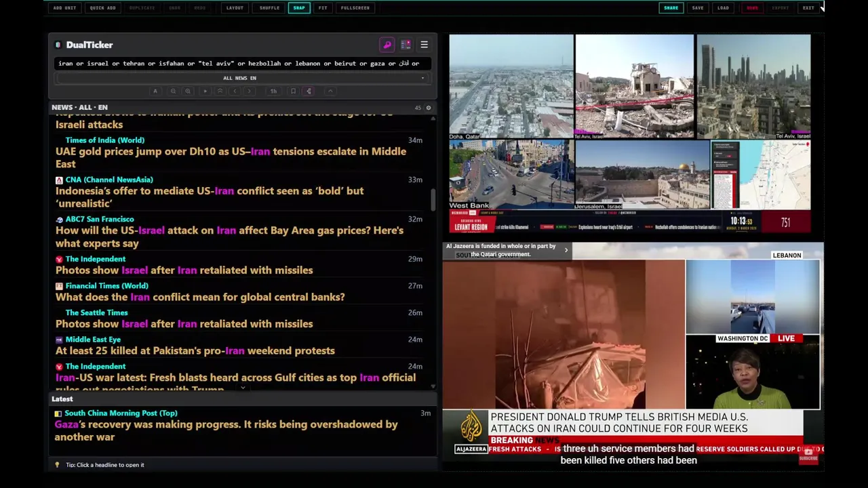
Task: Click the previous arrow in ticker toolbar
Action: [235, 91]
